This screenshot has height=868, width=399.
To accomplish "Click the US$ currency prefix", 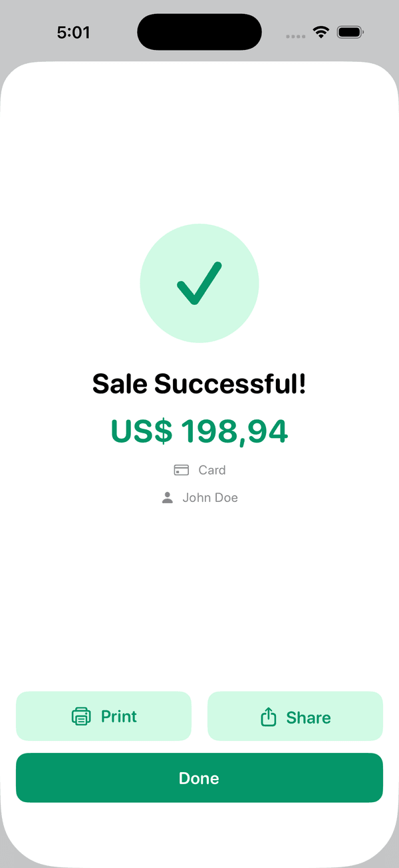I will coord(141,431).
